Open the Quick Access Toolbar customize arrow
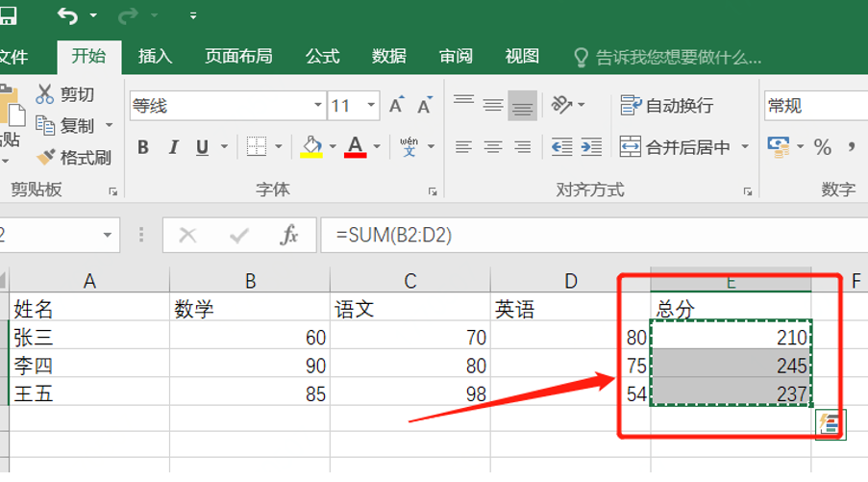This screenshot has width=868, height=482. [192, 16]
